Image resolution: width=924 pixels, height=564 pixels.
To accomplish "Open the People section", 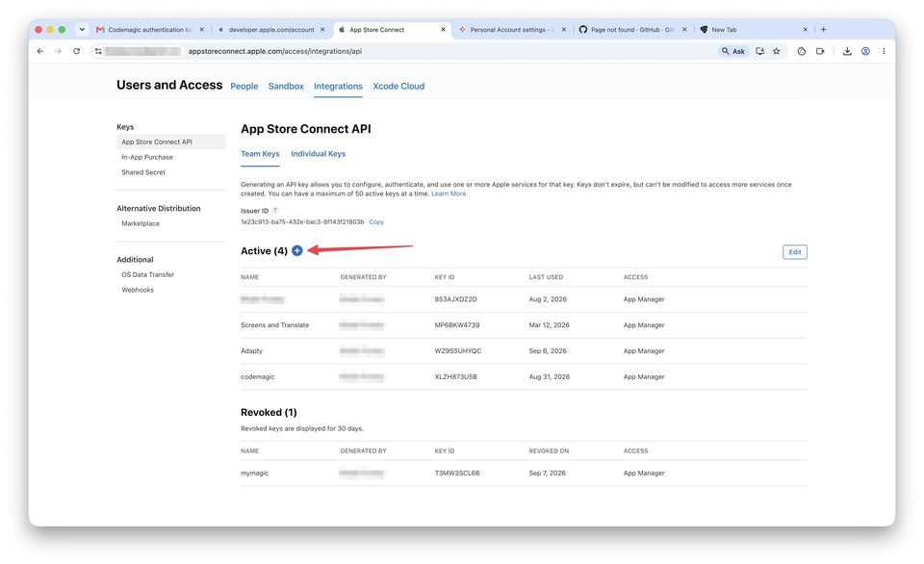I will [x=244, y=86].
